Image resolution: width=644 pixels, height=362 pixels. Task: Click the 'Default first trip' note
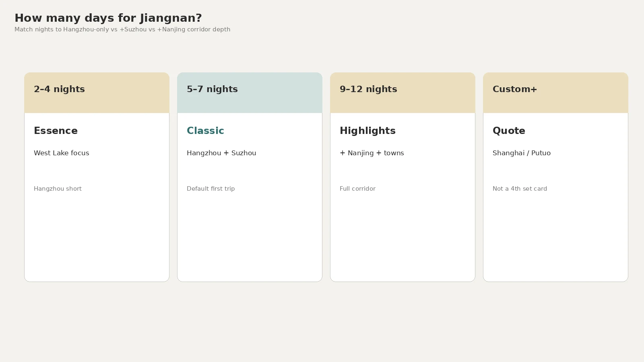211,189
